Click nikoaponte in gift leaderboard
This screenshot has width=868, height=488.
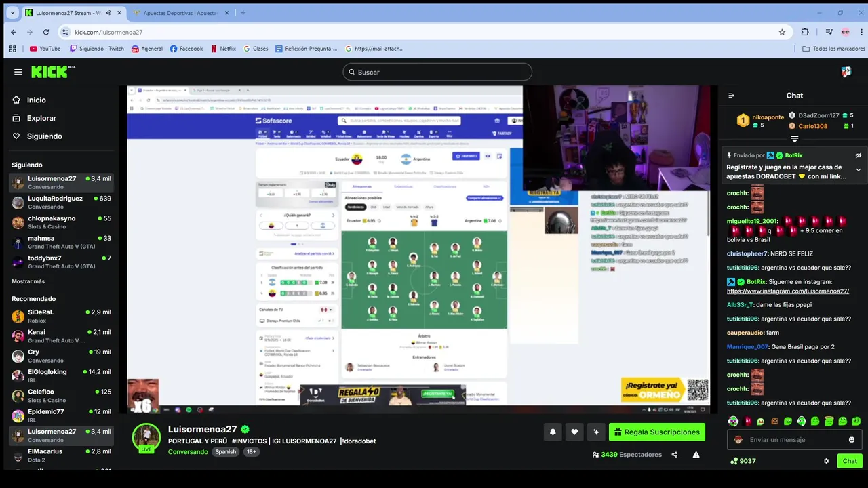768,117
